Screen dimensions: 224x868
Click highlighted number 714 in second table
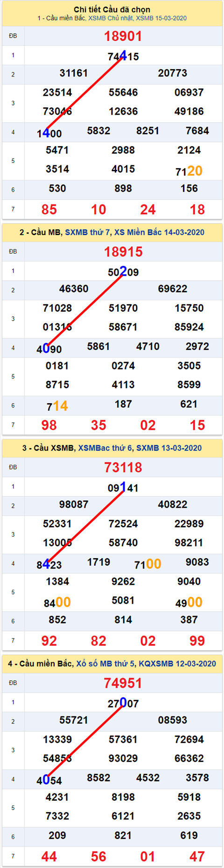[57, 406]
